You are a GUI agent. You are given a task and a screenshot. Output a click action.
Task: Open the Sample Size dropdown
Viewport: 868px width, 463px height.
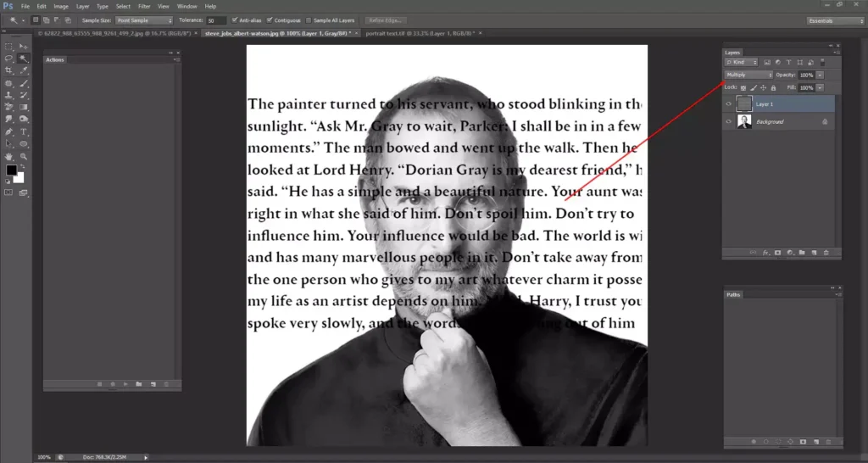pyautogui.click(x=144, y=20)
